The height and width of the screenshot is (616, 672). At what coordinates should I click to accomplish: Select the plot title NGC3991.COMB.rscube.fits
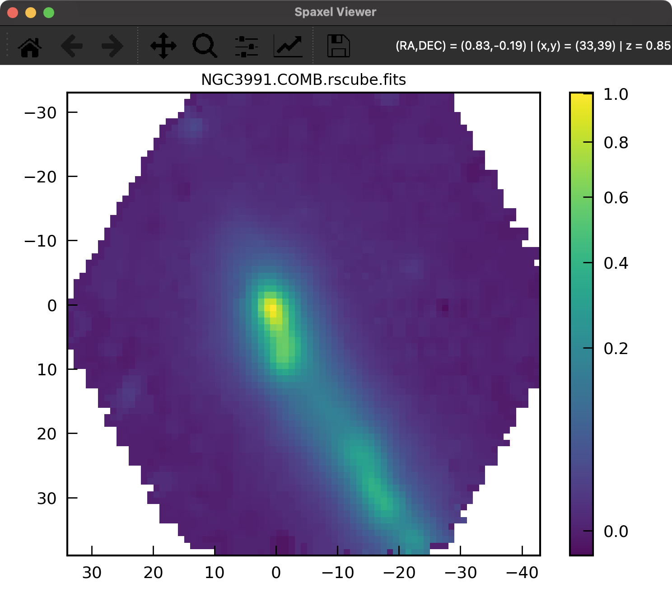[x=303, y=79]
